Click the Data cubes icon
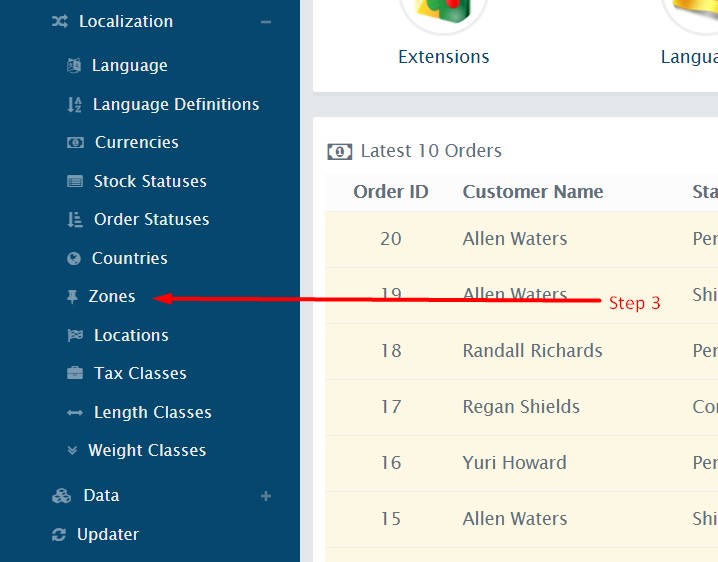This screenshot has width=718, height=562. (x=61, y=496)
